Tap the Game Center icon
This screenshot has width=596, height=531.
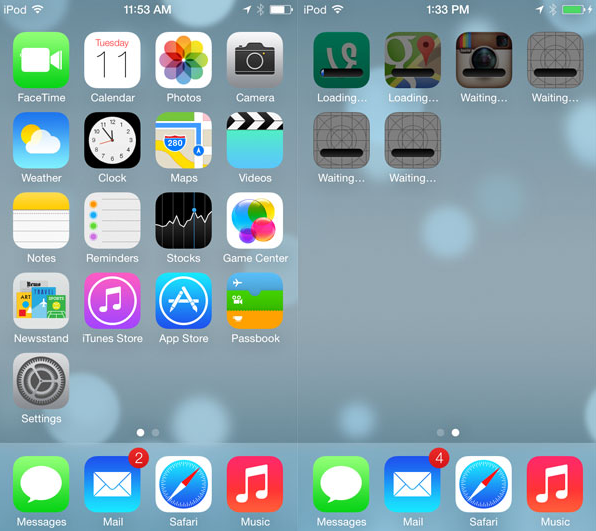click(255, 220)
